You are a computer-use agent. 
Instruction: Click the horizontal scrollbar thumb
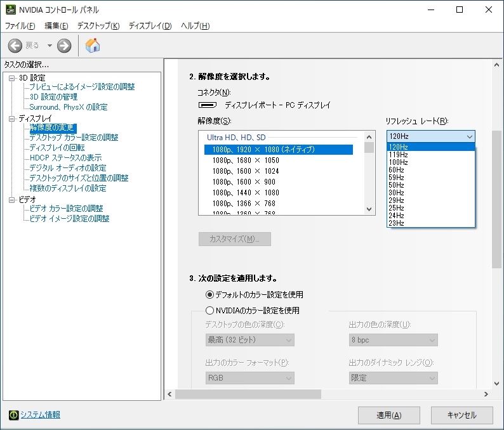click(x=248, y=394)
